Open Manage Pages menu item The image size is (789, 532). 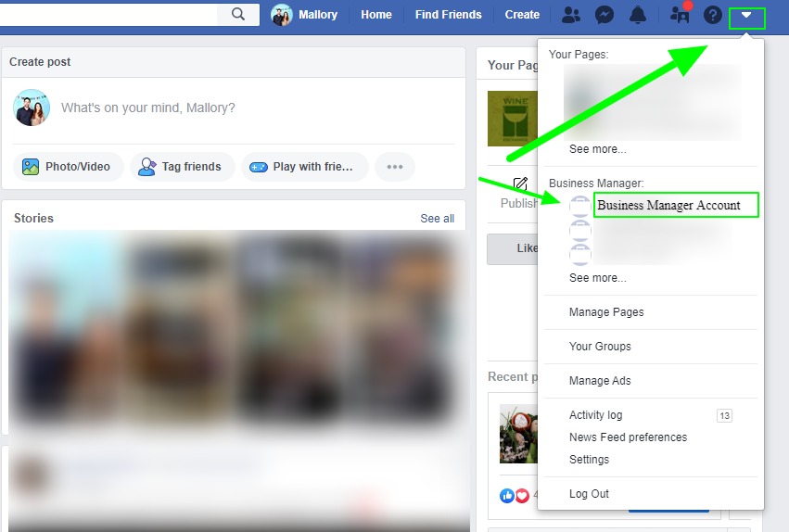pos(606,312)
